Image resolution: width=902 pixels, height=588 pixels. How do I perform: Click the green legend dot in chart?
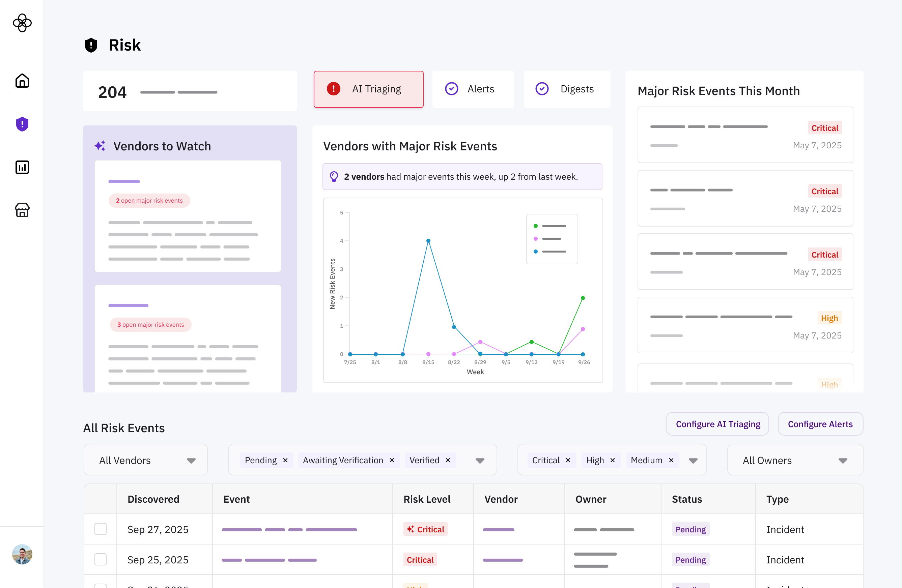tap(536, 226)
